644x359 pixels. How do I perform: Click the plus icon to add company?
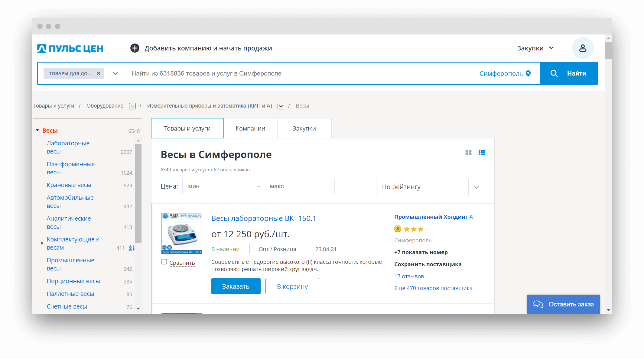135,48
